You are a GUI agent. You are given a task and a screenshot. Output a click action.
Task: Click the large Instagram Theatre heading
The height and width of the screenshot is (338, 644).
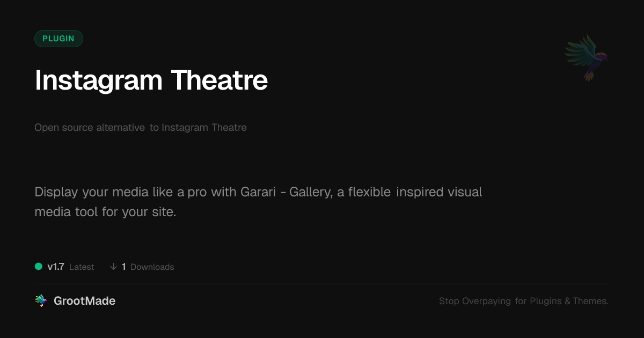click(151, 80)
